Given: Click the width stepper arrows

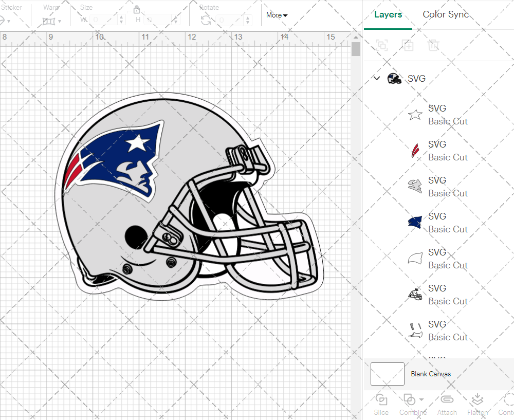Looking at the screenshot, I should (x=121, y=20).
